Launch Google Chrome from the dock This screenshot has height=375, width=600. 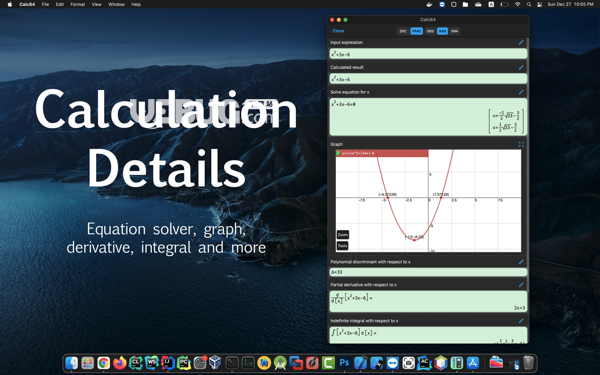(x=103, y=363)
